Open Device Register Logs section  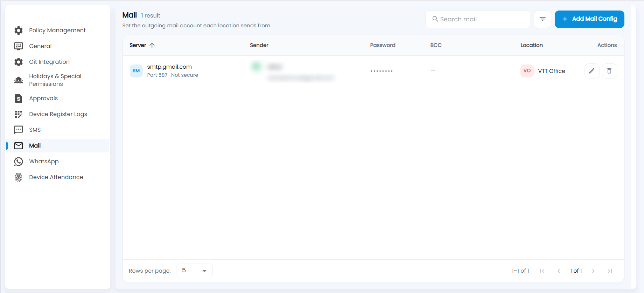[58, 114]
